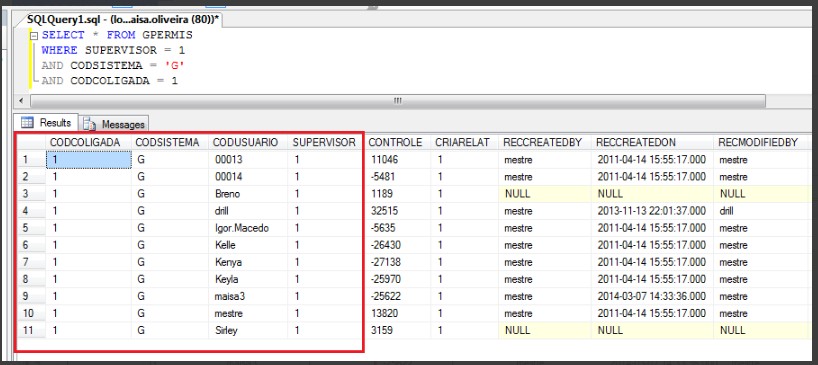Click the CONTROLE value '11046'
The image size is (818, 365).
pyautogui.click(x=398, y=160)
